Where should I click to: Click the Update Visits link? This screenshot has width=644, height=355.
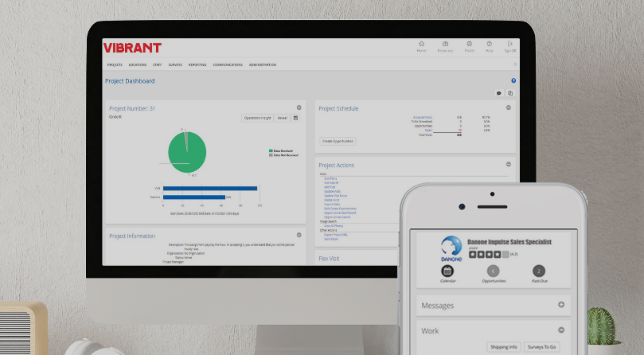[332, 192]
